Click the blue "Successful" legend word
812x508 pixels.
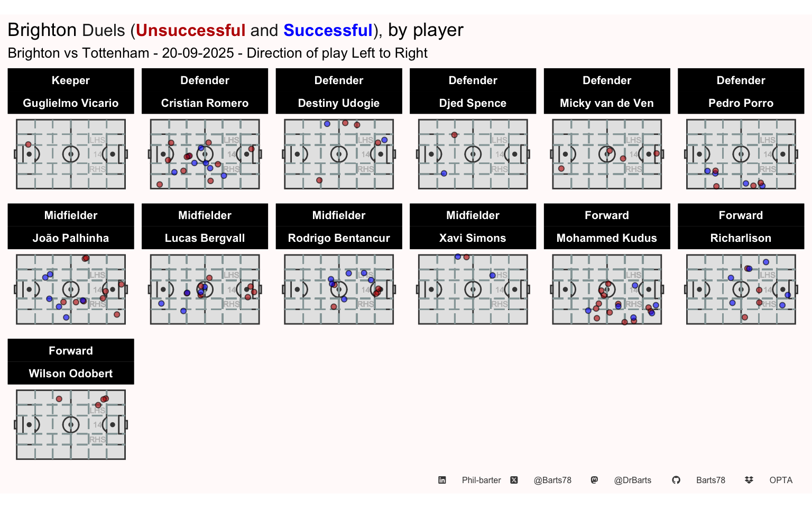328,30
